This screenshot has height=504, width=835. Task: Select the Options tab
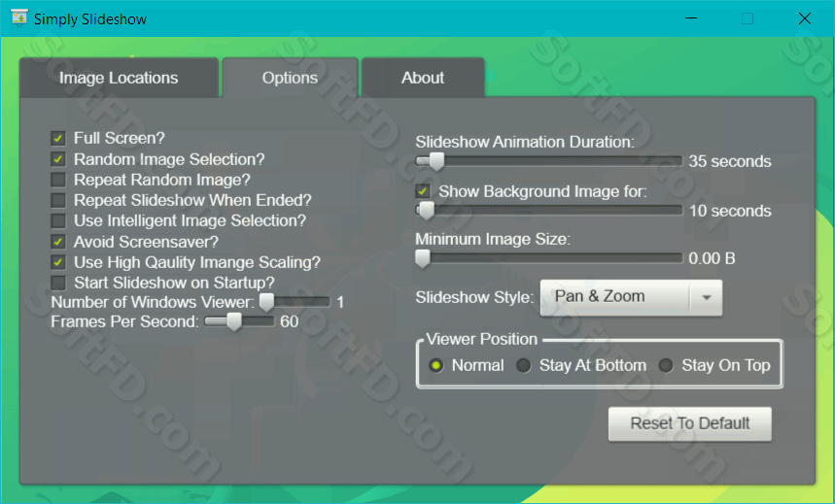click(x=290, y=78)
